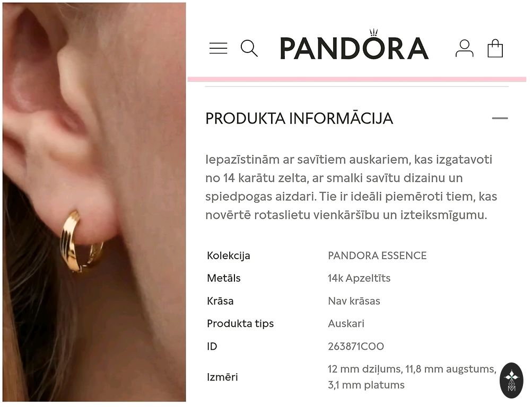The image size is (532, 407).
Task: Click the Pandora logo
Action: coord(354,45)
